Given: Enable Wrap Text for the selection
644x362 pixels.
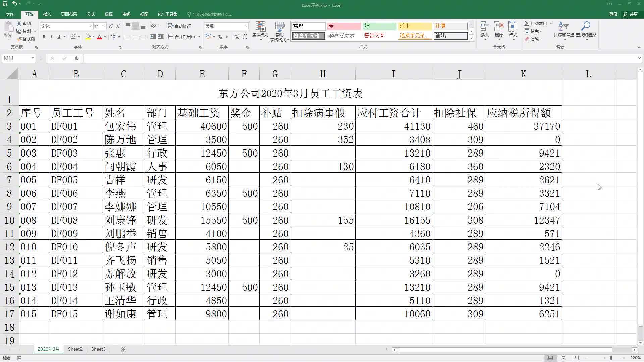Looking at the screenshot, I should 180,26.
